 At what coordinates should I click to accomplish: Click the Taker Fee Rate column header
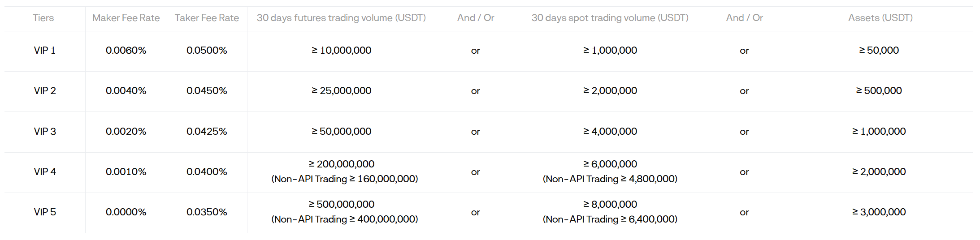click(x=207, y=18)
